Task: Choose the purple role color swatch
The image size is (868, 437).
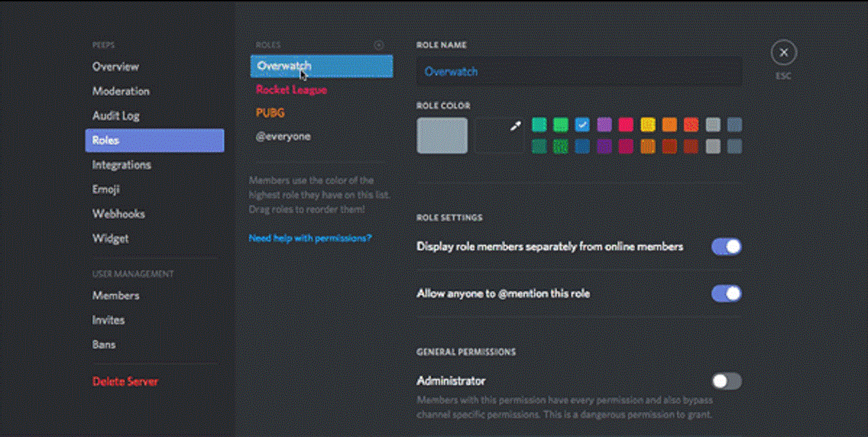Action: click(x=604, y=124)
